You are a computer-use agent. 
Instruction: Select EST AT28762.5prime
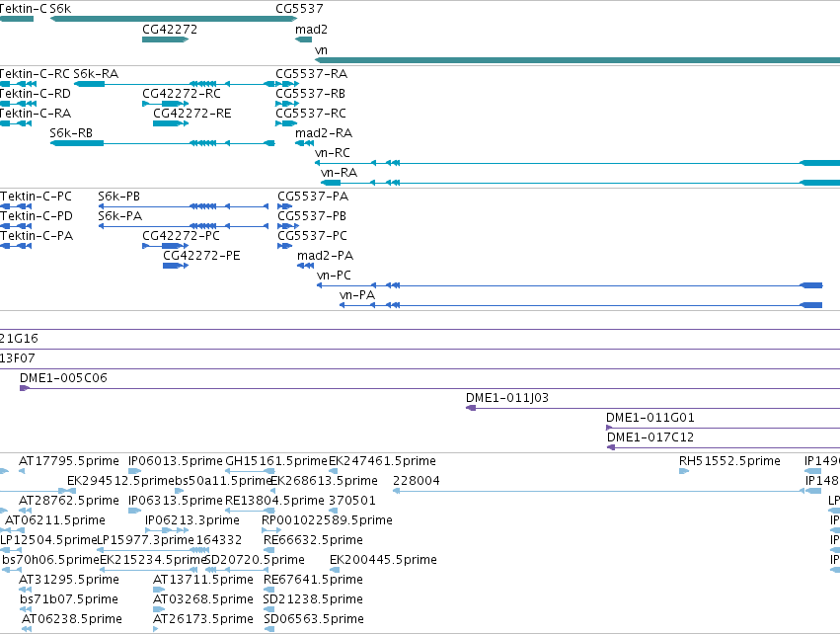click(68, 501)
